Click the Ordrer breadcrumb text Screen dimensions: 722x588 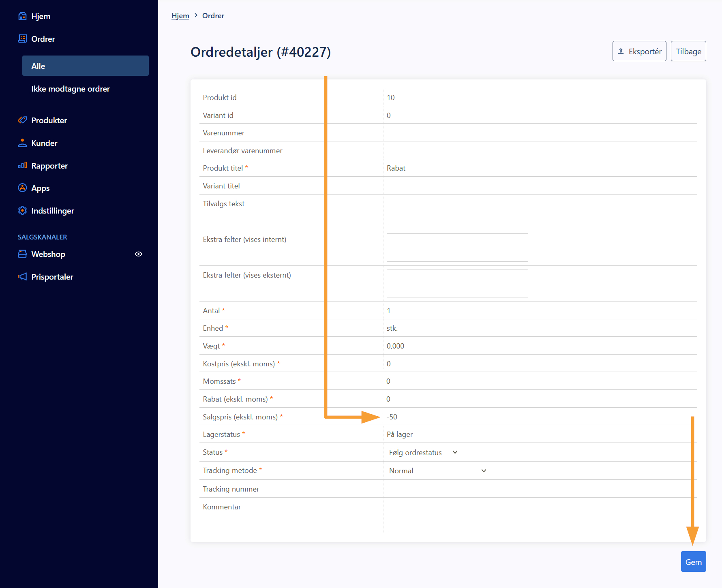pyautogui.click(x=213, y=15)
